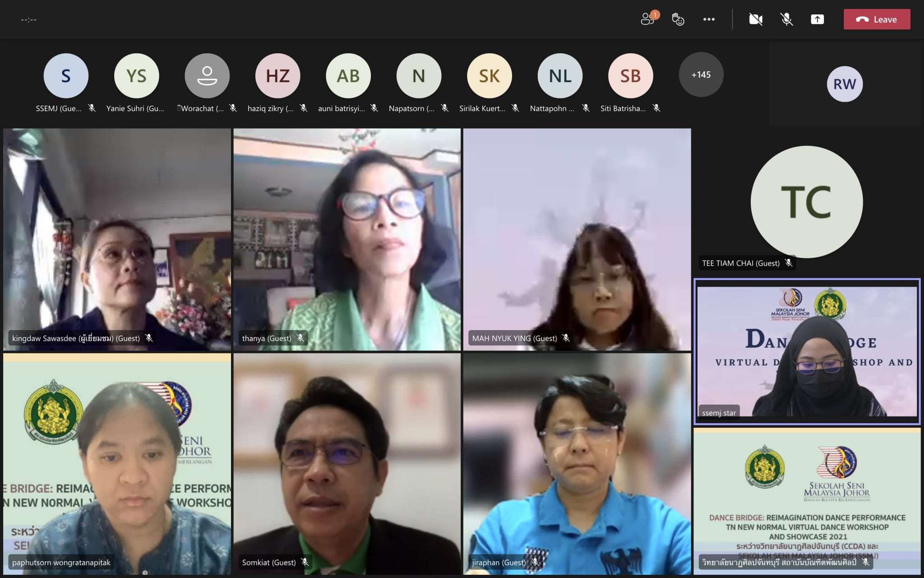Click the Siti Batrisha SB avatar

click(630, 75)
